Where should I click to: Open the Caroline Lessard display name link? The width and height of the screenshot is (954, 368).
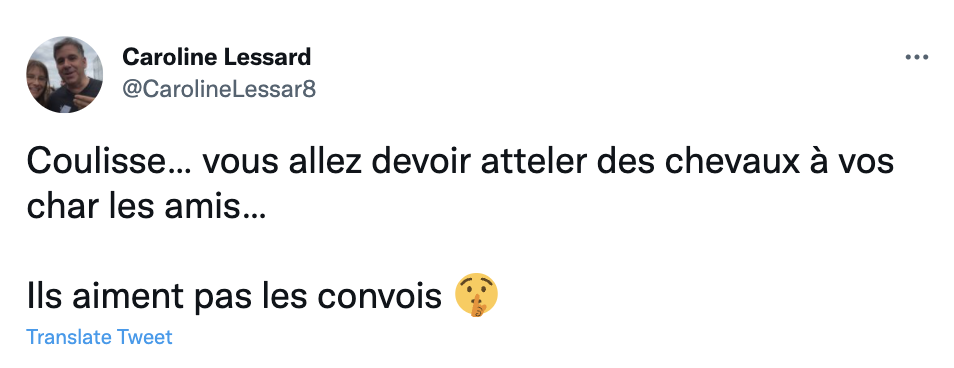click(x=217, y=57)
